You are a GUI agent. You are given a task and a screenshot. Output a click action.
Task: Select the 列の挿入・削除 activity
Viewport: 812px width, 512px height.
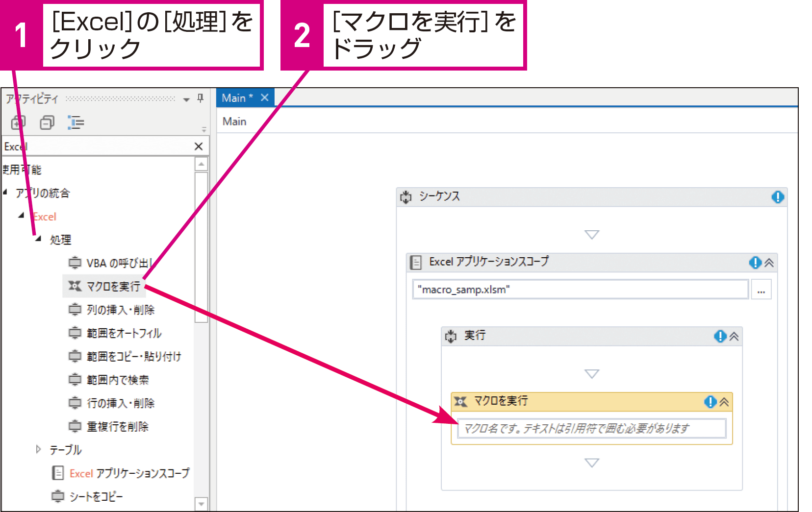coord(121,310)
